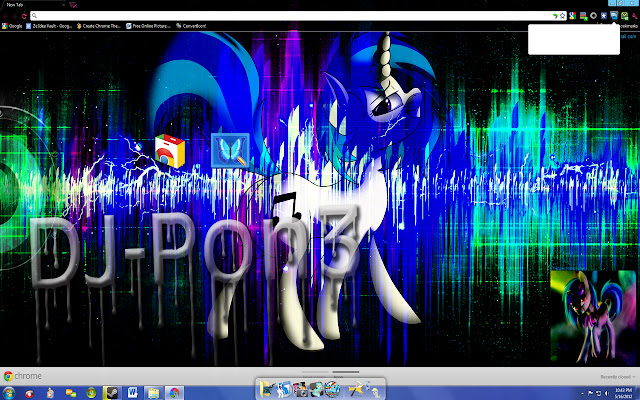
Task: Click the Chrome icon in the taskbar
Action: point(174,393)
